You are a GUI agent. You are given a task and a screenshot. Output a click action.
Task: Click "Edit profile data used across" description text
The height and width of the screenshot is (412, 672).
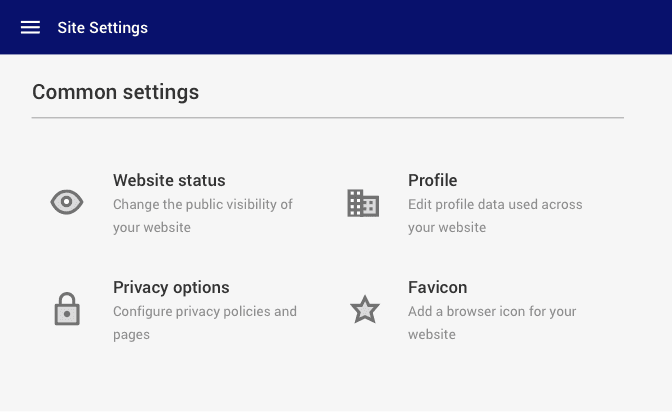(x=494, y=204)
